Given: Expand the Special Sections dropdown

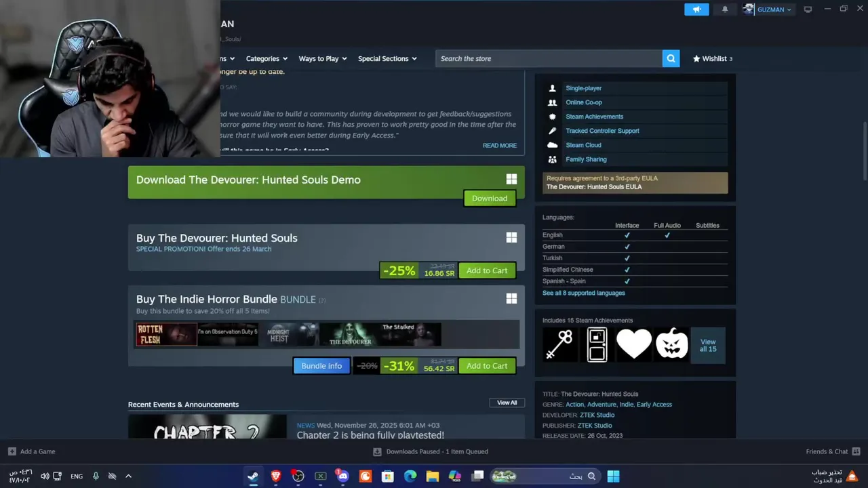Looking at the screenshot, I should coord(387,58).
